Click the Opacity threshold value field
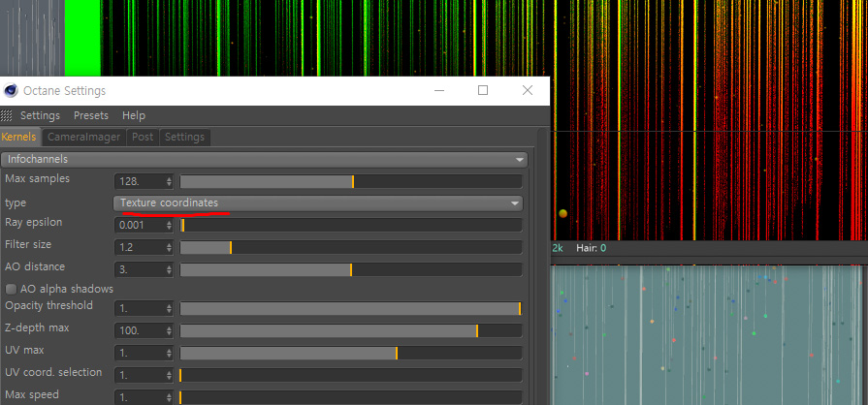 pyautogui.click(x=140, y=309)
